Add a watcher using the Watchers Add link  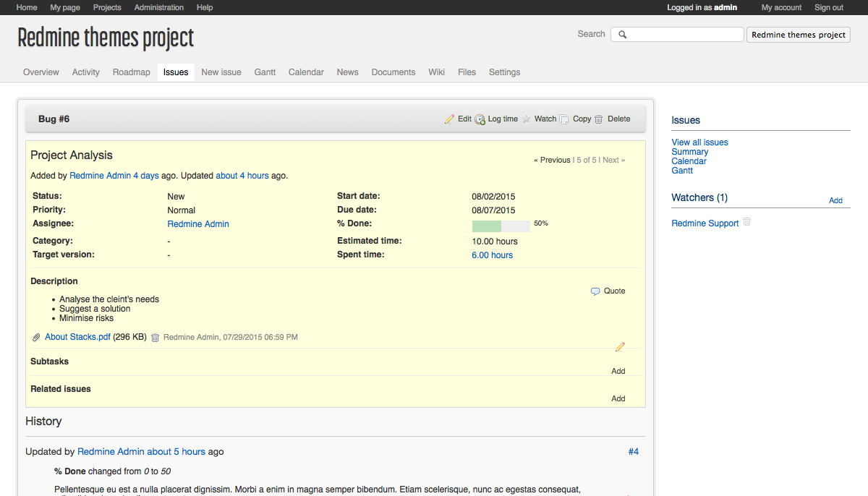836,201
